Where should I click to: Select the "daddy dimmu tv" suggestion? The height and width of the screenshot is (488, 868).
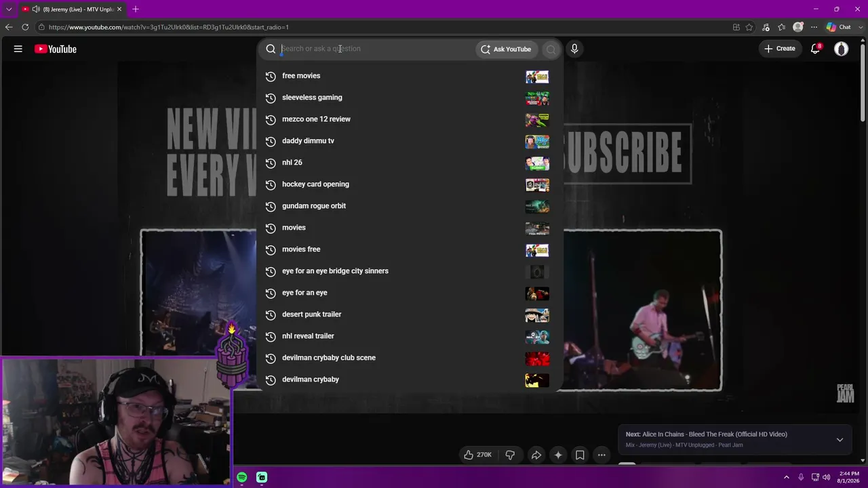point(410,141)
